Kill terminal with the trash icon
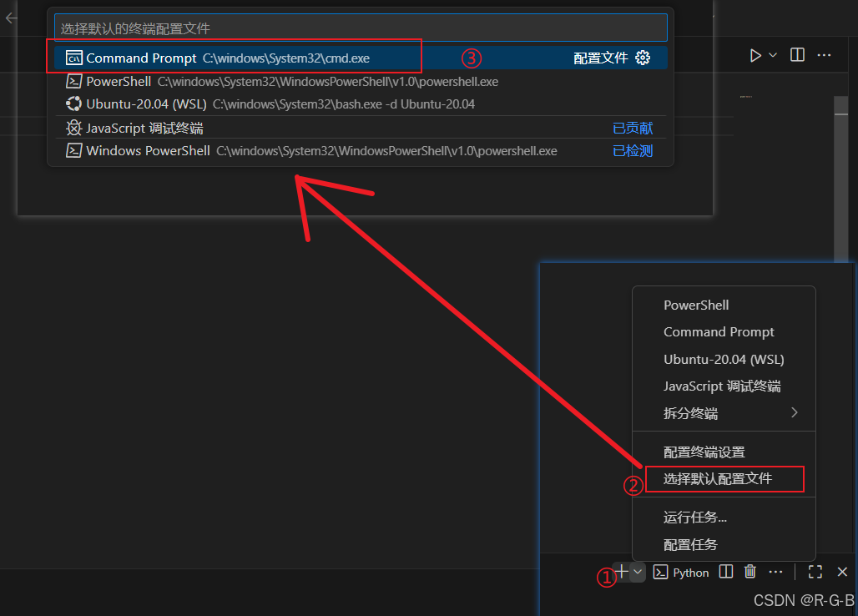The width and height of the screenshot is (858, 616). tap(750, 572)
